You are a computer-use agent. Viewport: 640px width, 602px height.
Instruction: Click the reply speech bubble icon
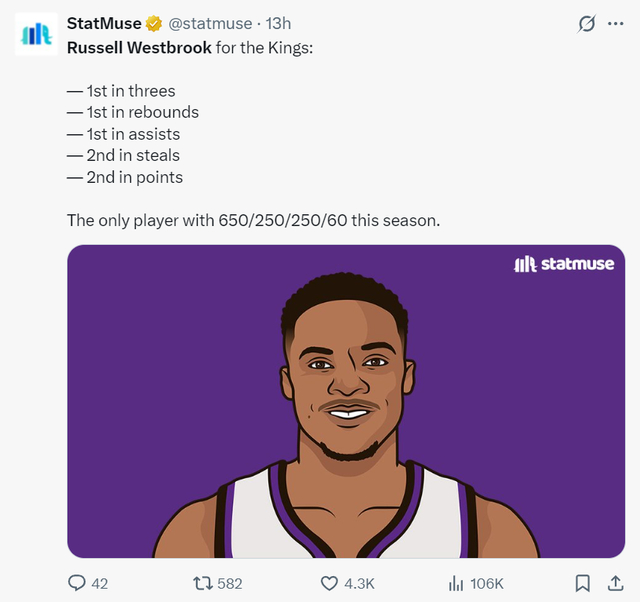77,583
